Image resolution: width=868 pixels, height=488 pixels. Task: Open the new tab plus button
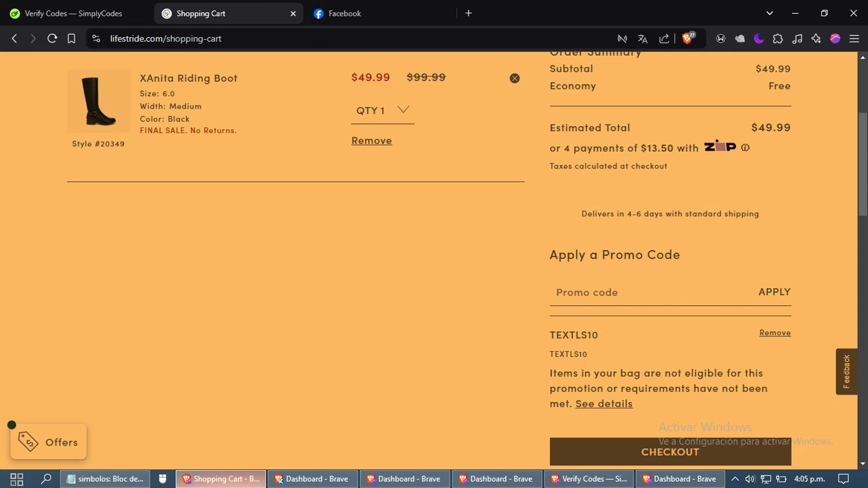(469, 13)
